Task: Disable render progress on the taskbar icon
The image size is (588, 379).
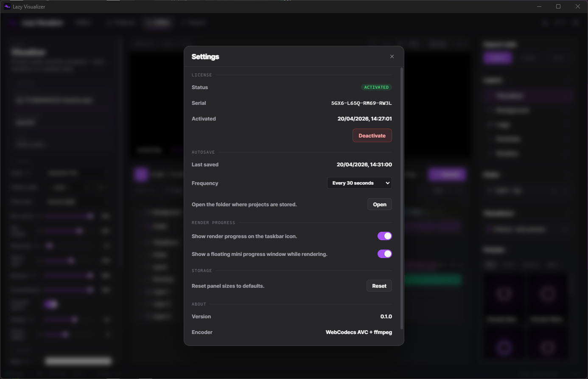Action: click(384, 236)
